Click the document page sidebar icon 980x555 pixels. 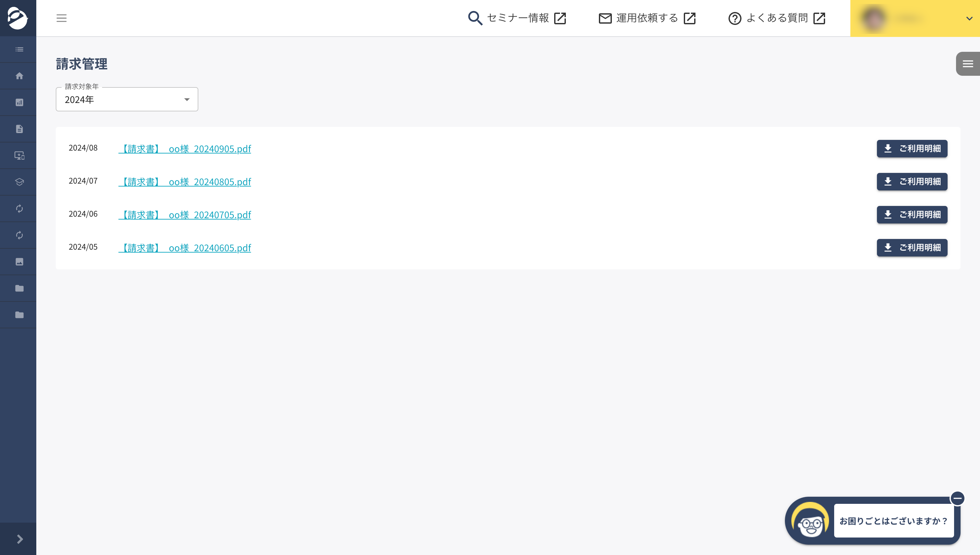click(19, 129)
